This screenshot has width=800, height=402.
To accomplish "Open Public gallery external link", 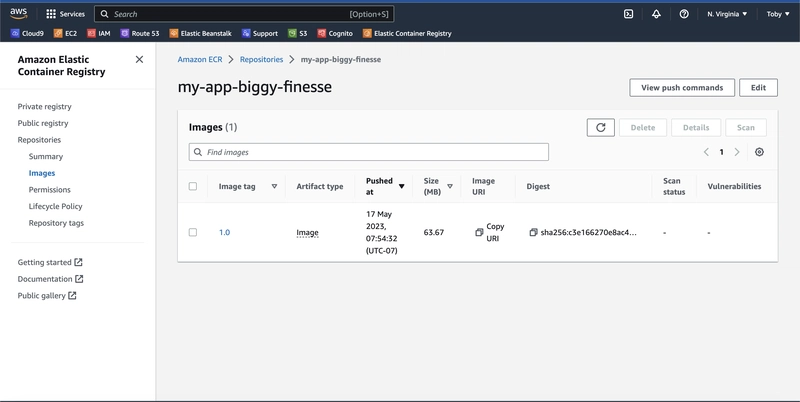I will coord(47,296).
